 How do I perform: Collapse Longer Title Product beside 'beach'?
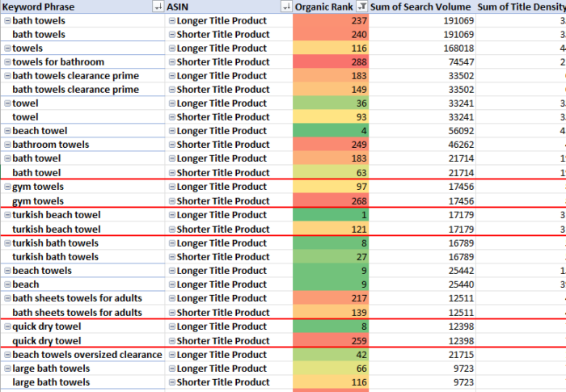(x=172, y=285)
